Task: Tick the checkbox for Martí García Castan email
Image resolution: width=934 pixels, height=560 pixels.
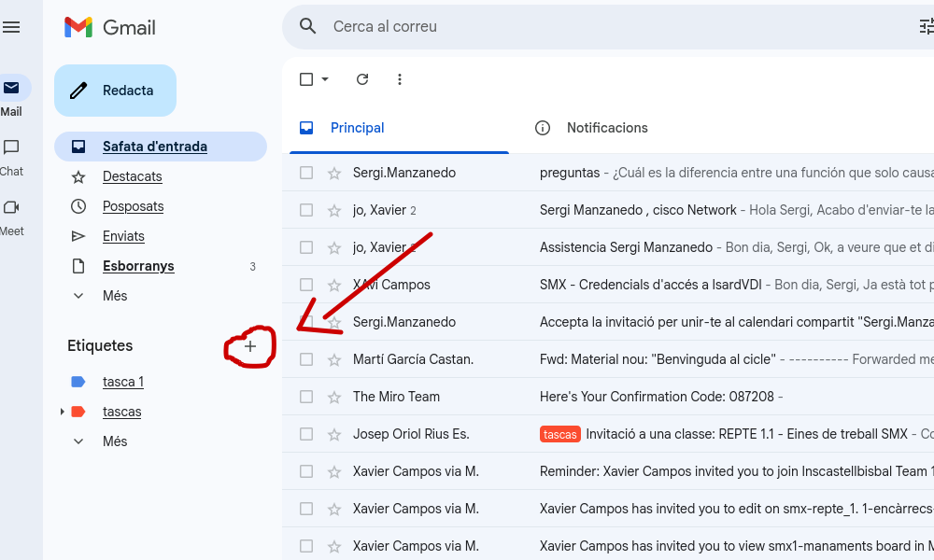Action: tap(306, 359)
